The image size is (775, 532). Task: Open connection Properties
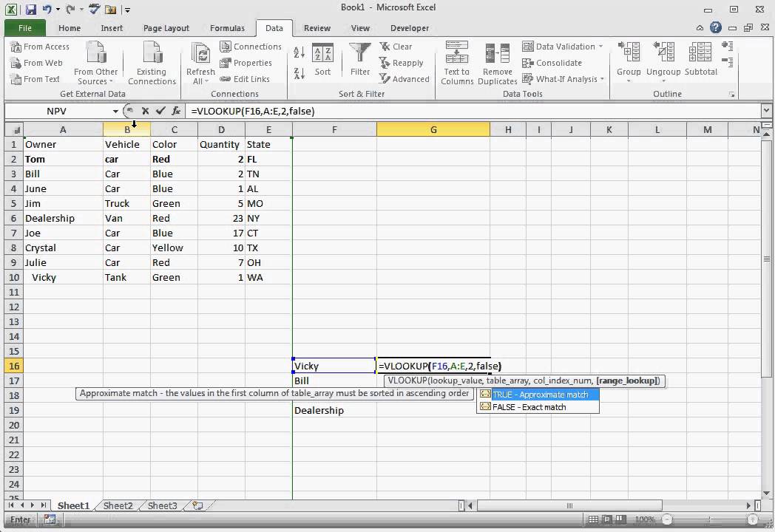[x=246, y=63]
